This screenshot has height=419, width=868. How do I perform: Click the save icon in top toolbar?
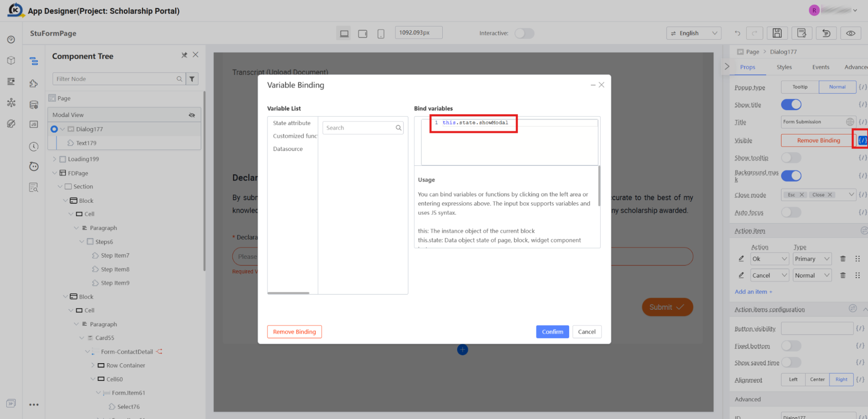point(777,33)
